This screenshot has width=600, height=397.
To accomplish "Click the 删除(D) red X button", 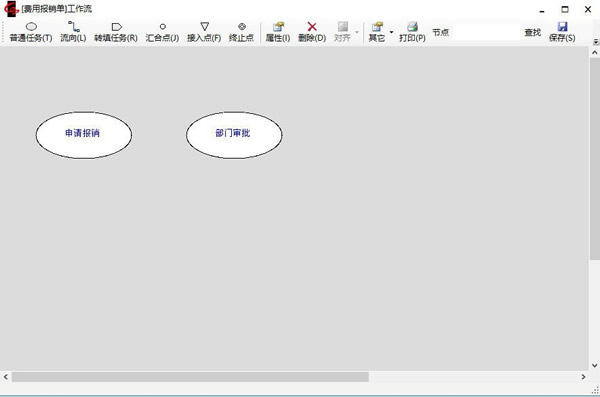I will click(312, 32).
